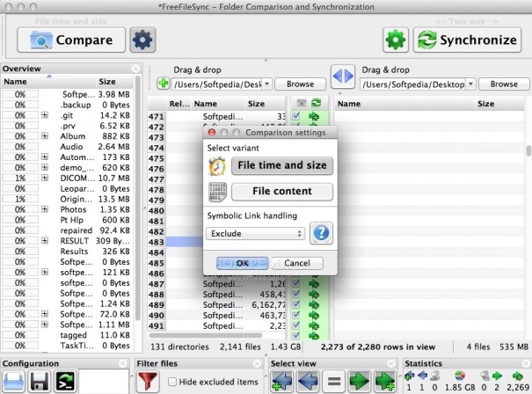The height and width of the screenshot is (394, 532).
Task: Show files newer on right (green arrow)
Action: coord(359,381)
